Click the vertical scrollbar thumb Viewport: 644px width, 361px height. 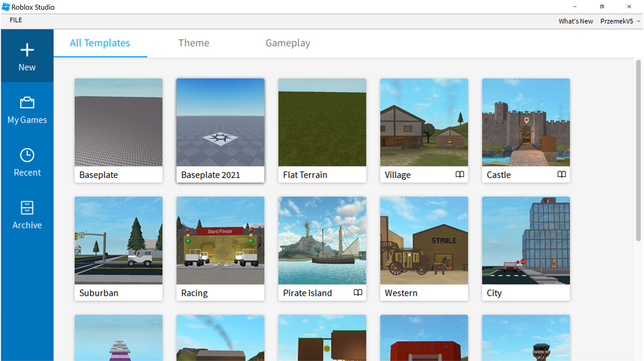coord(638,150)
